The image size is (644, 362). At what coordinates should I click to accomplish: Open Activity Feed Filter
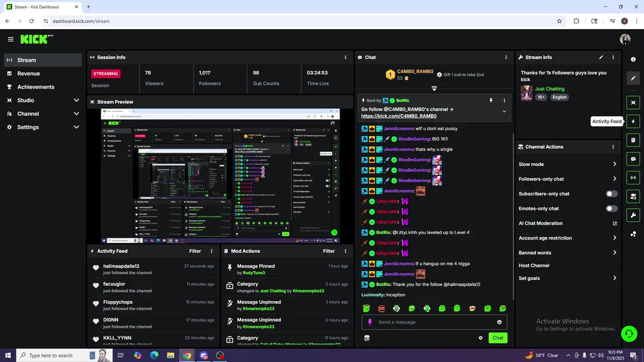(x=195, y=251)
